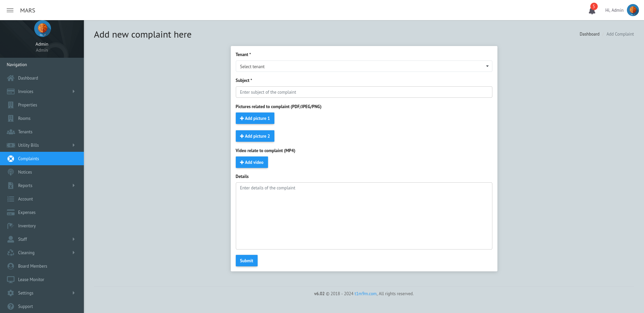Expand the Staff submenu arrow

73,239
